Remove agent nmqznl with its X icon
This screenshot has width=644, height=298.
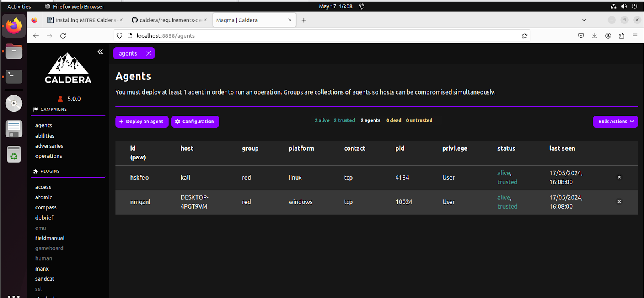tap(619, 201)
